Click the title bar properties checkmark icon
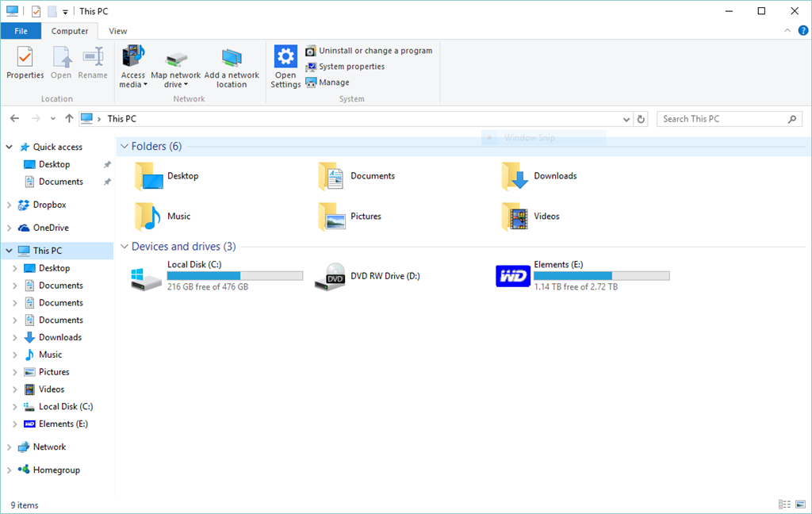The width and height of the screenshot is (812, 514). [x=36, y=11]
